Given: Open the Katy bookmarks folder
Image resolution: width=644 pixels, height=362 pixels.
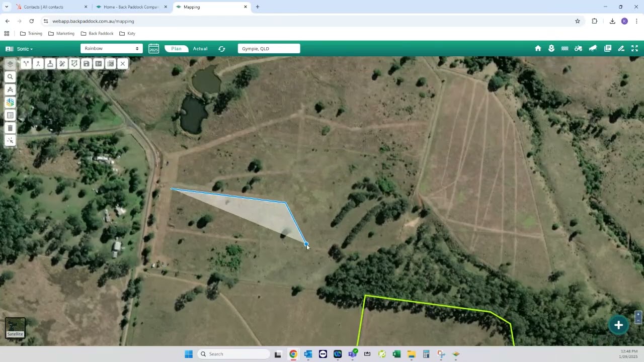Looking at the screenshot, I should click(x=127, y=34).
